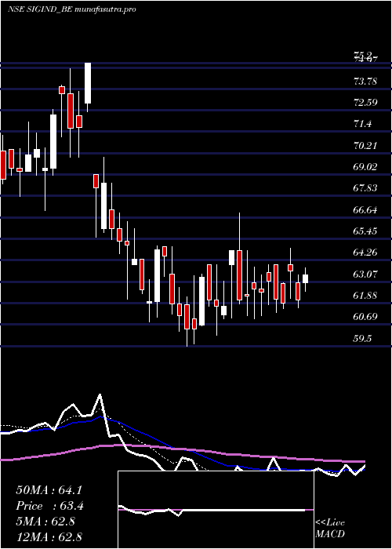The width and height of the screenshot is (392, 549).
Task: Click the 65.45 price level label
Action: pyautogui.click(x=365, y=231)
